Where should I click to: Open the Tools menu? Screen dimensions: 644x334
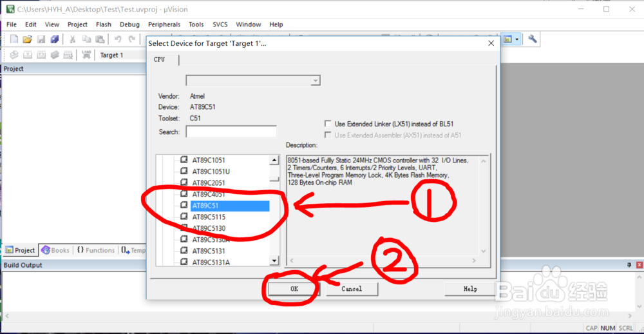pyautogui.click(x=196, y=25)
